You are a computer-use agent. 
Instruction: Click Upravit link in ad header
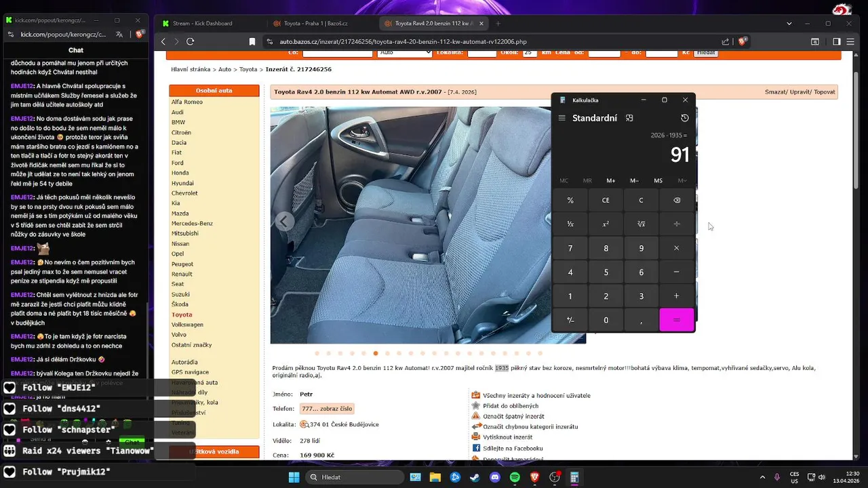pos(800,91)
